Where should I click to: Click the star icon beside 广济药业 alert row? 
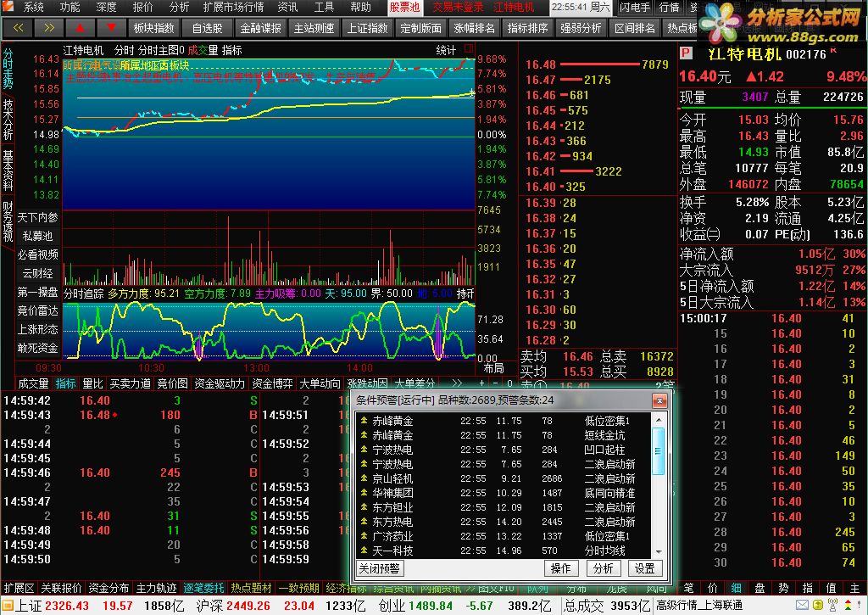point(364,536)
